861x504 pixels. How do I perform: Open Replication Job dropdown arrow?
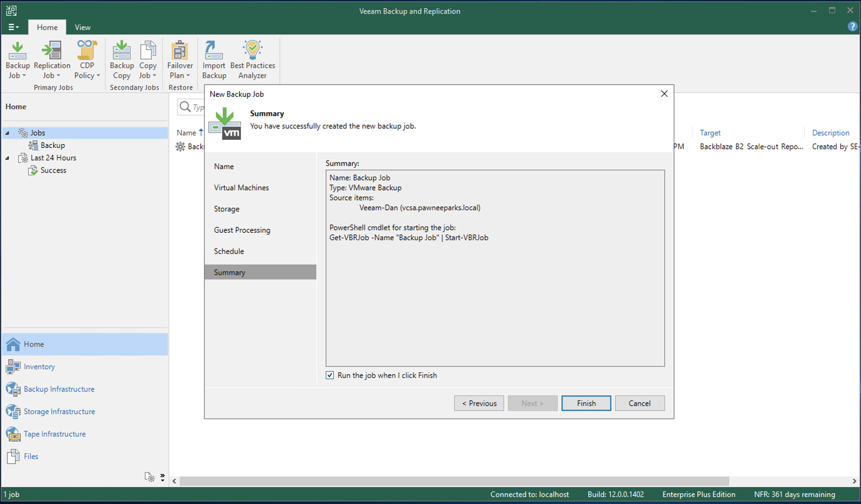[58, 75]
